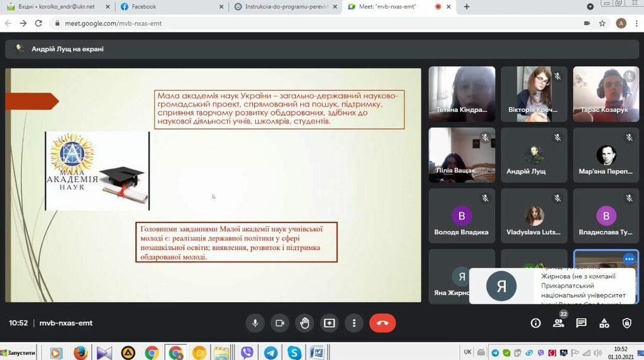Raise hand in the meeting
Image resolution: width=644 pixels, height=360 pixels.
[x=304, y=323]
